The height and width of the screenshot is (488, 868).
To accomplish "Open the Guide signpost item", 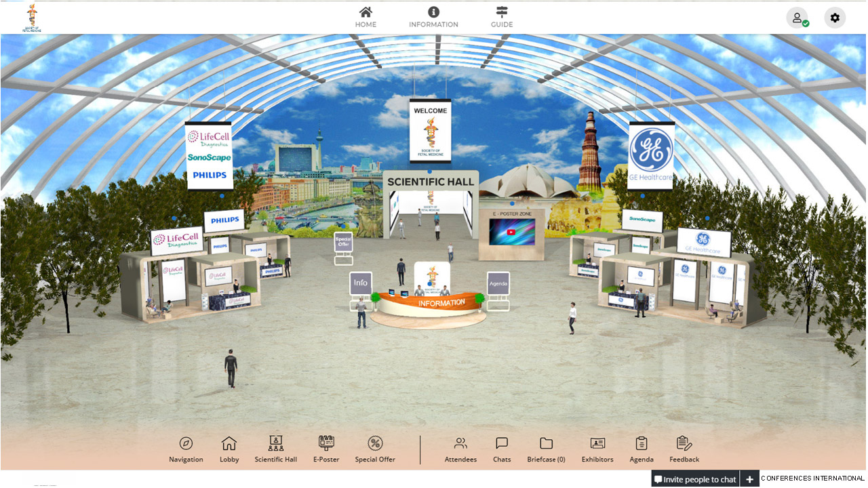I will point(502,17).
